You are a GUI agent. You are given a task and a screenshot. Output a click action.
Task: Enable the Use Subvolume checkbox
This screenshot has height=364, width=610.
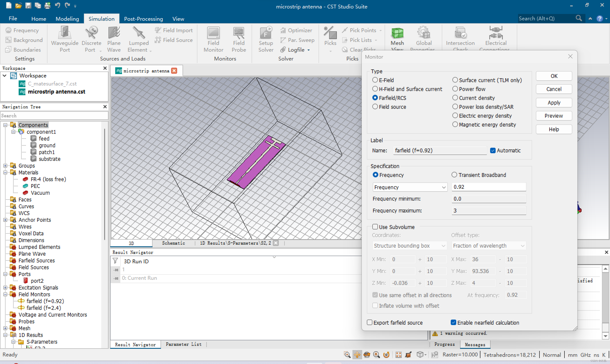pyautogui.click(x=375, y=227)
